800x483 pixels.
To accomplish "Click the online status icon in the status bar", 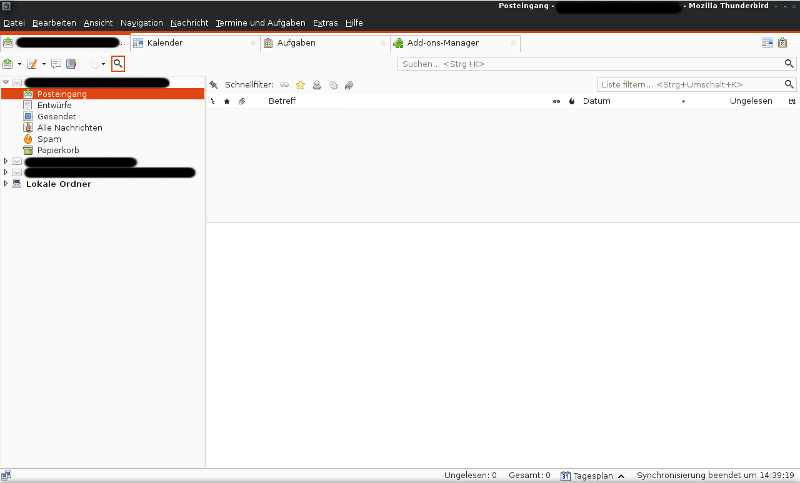I will [6, 476].
